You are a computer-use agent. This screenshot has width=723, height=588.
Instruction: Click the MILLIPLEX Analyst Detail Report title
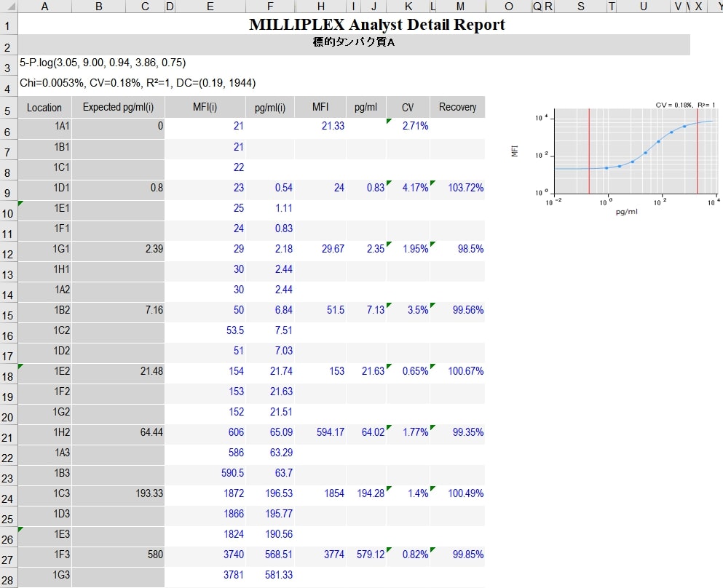click(376, 24)
